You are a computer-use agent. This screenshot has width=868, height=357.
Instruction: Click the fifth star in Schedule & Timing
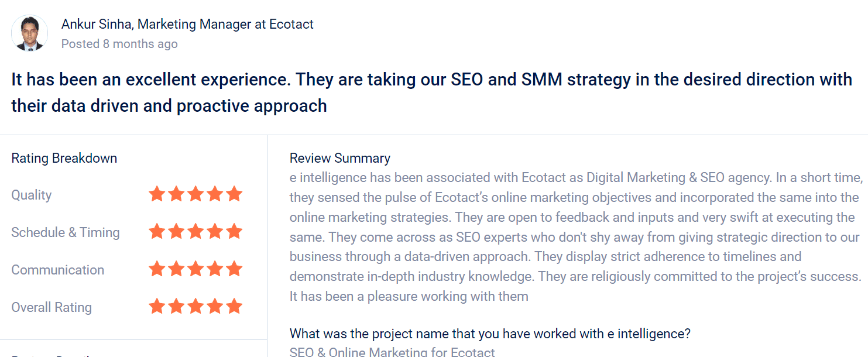(234, 232)
